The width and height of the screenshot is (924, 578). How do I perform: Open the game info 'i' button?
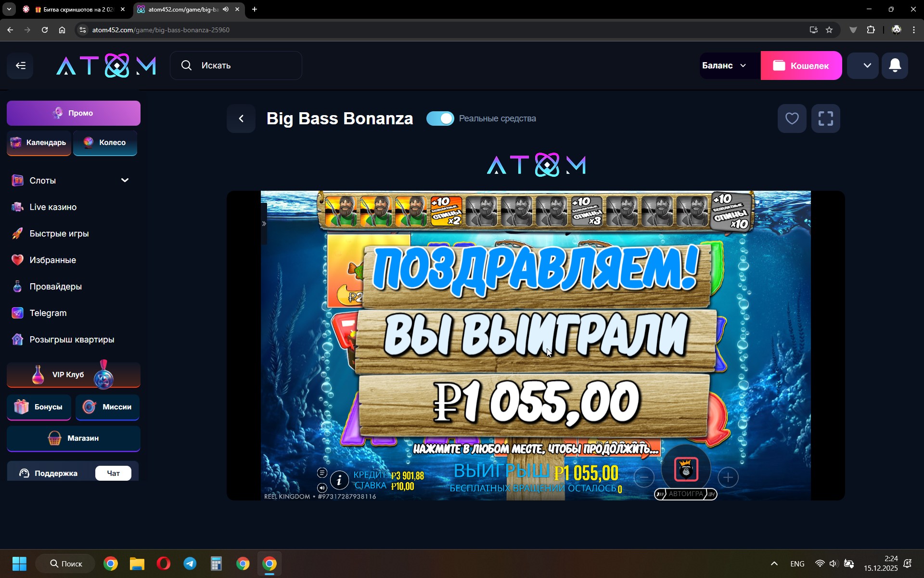(x=339, y=480)
